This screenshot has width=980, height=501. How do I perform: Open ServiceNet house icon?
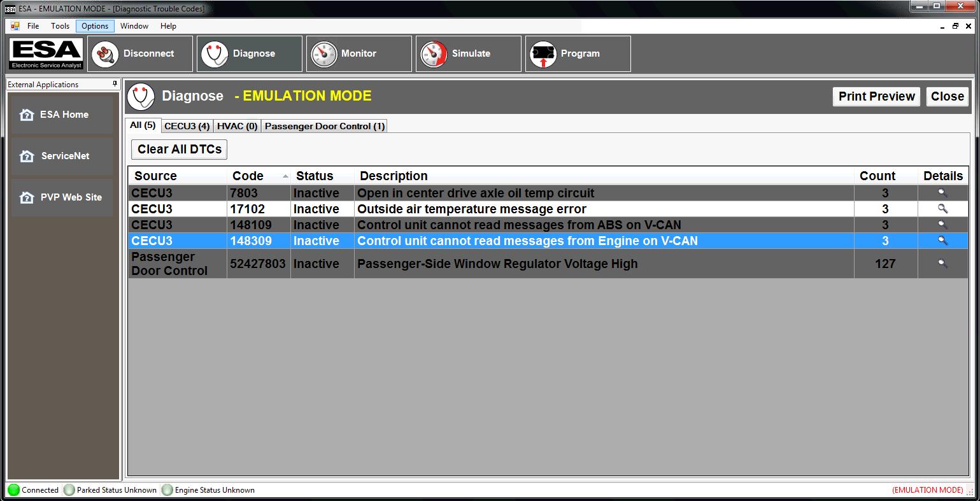point(27,156)
